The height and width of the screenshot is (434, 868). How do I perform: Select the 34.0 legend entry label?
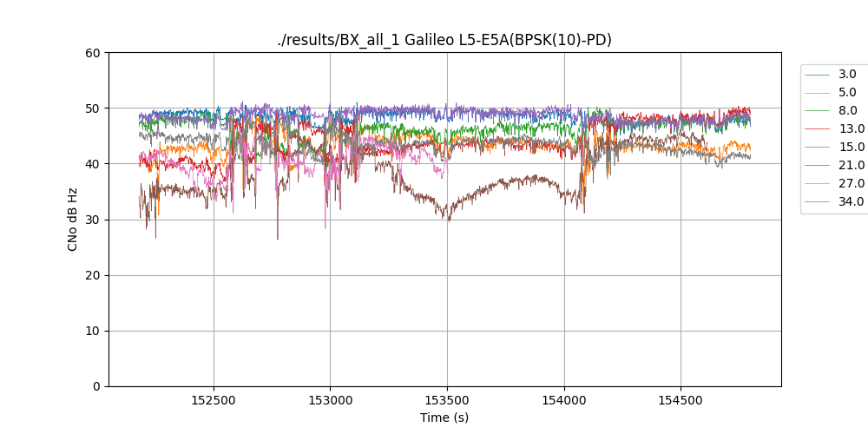click(x=851, y=202)
